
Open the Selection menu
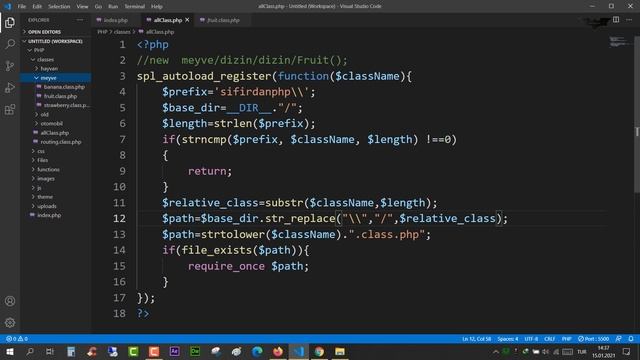click(59, 7)
